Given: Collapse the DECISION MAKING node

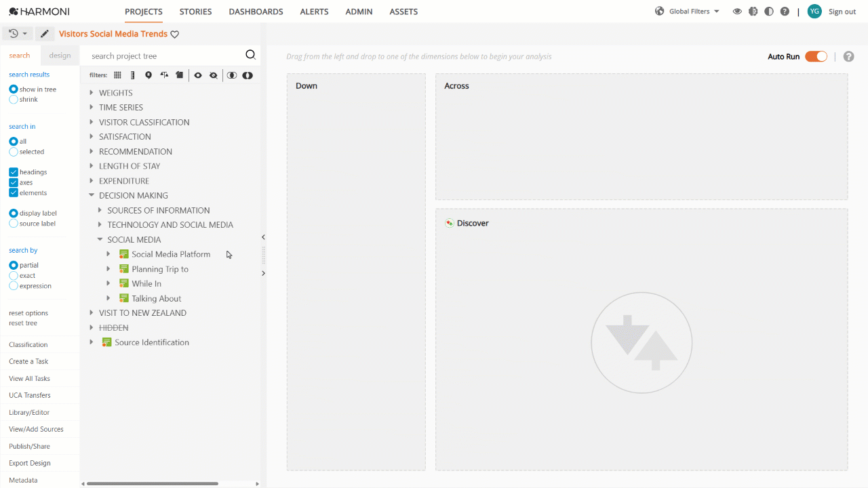Looking at the screenshot, I should (x=92, y=195).
